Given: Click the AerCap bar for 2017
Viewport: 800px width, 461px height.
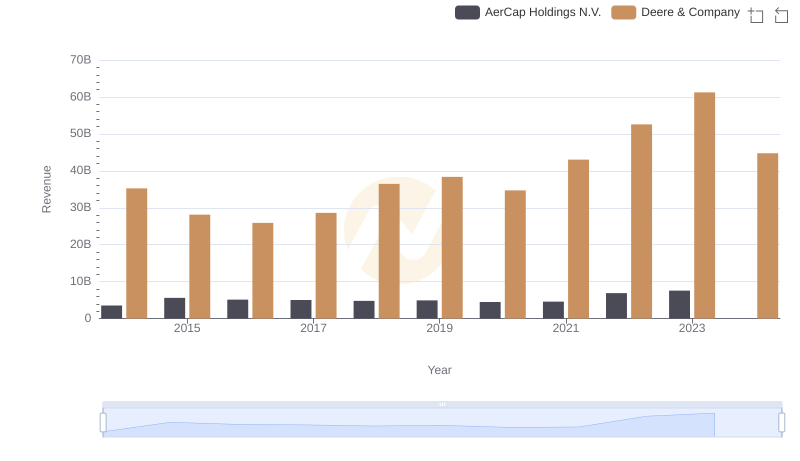Looking at the screenshot, I should tap(301, 309).
